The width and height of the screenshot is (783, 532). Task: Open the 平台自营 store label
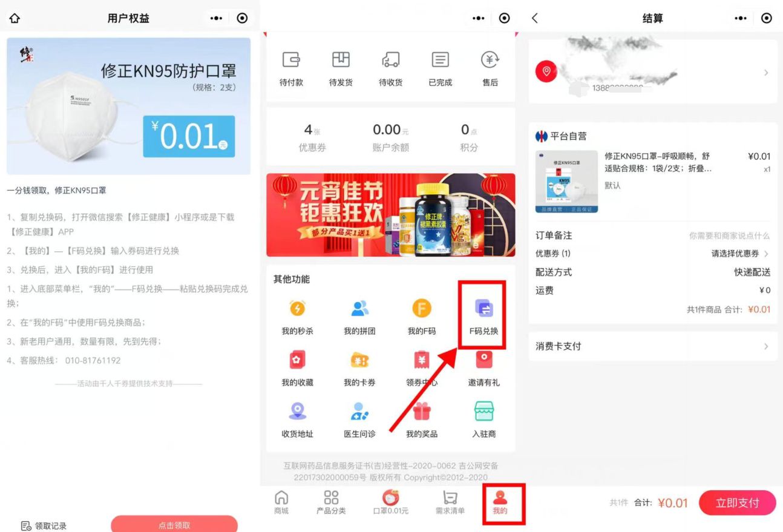[561, 136]
